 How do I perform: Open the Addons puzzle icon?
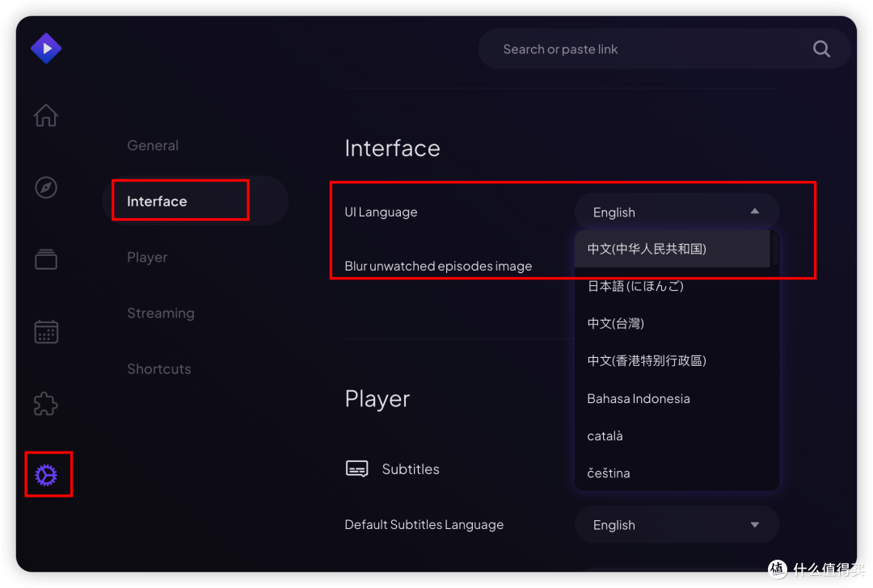(x=46, y=404)
